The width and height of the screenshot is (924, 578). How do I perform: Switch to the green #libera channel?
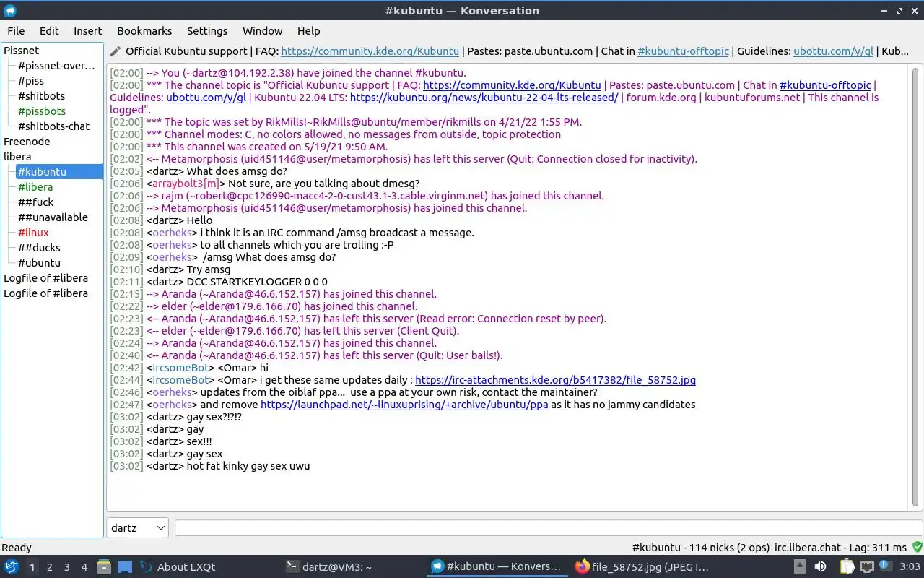tap(35, 187)
